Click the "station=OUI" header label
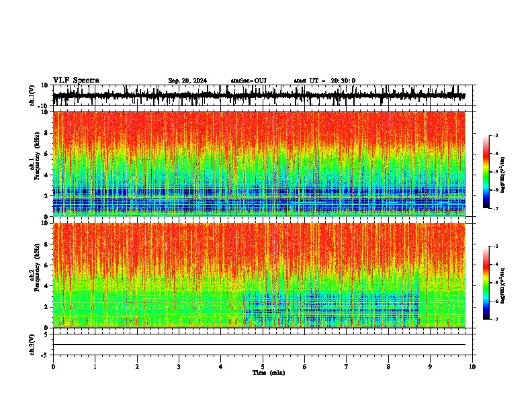This screenshot has height=411, width=532. click(249, 81)
